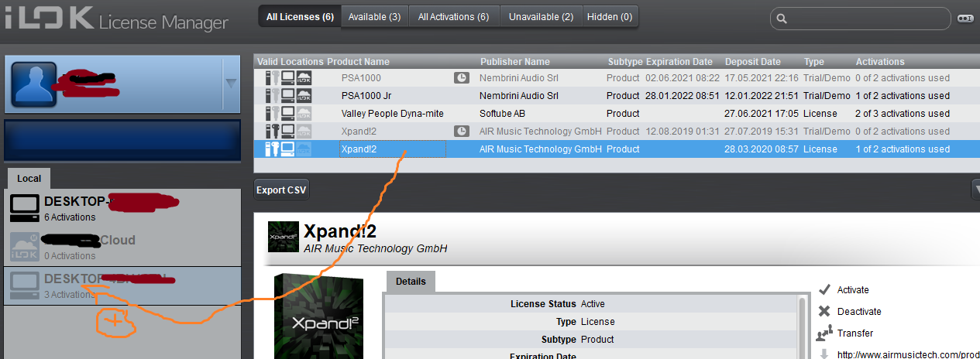Expand the user account dropdown arrow
The image size is (980, 359).
point(231,83)
